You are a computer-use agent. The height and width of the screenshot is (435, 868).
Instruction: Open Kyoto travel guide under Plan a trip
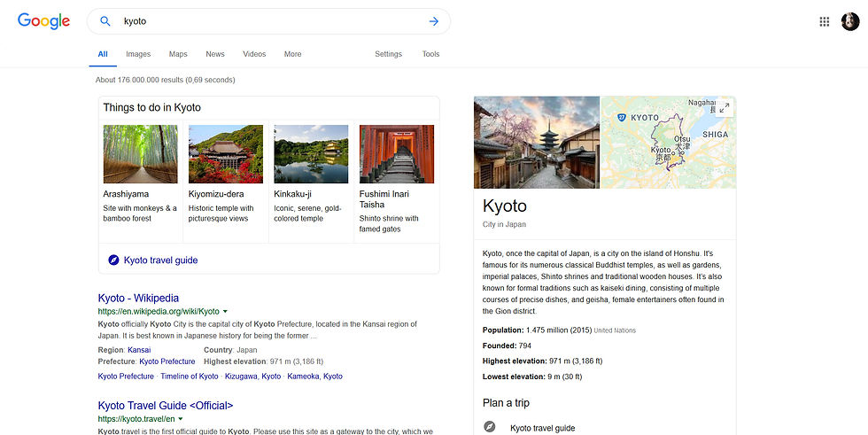(542, 428)
